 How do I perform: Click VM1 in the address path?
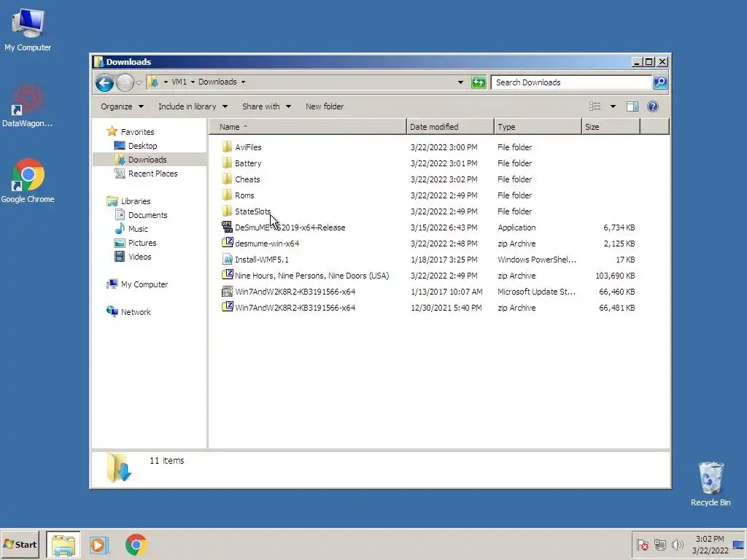[179, 82]
